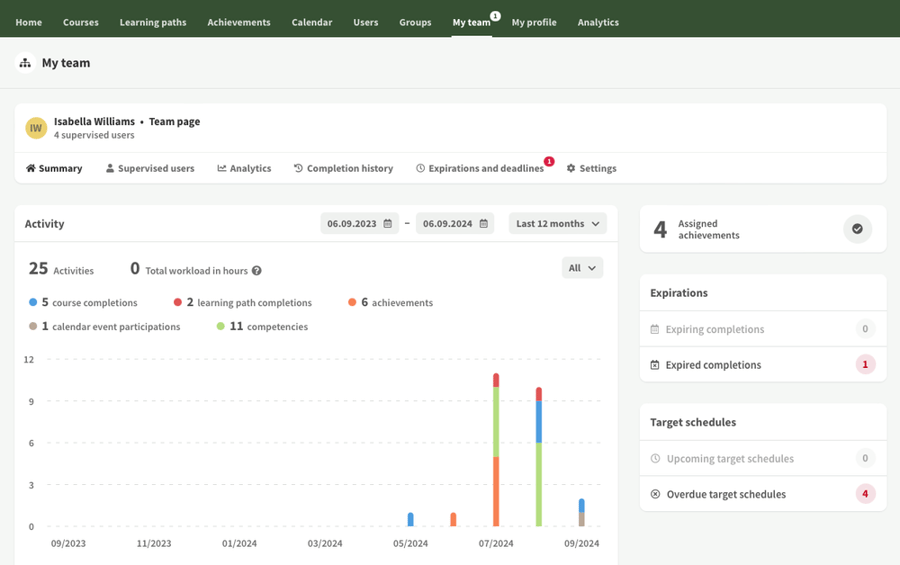This screenshot has height=565, width=900.
Task: Toggle brown calendar event participations legend
Action: (104, 326)
